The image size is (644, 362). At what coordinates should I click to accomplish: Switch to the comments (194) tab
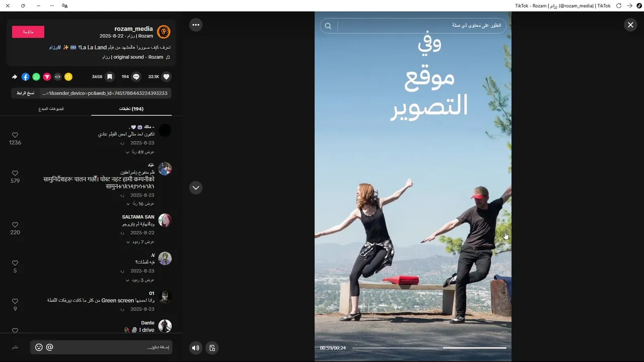pos(131,109)
